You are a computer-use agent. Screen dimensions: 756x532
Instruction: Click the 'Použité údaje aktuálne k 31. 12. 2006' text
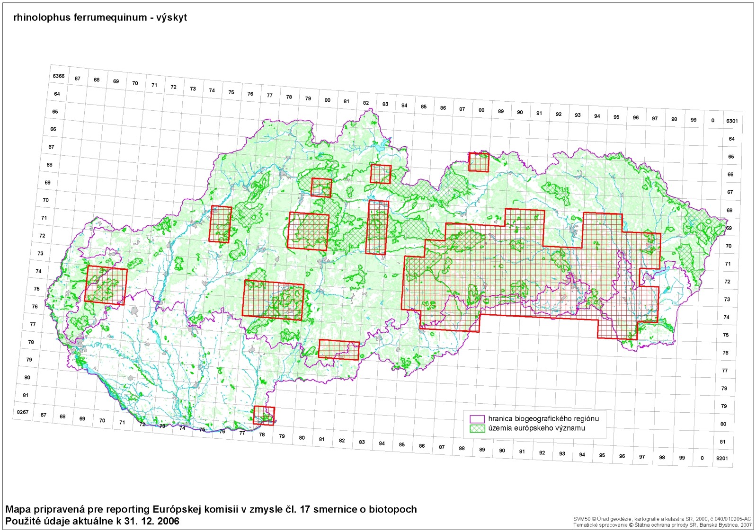pos(92,521)
